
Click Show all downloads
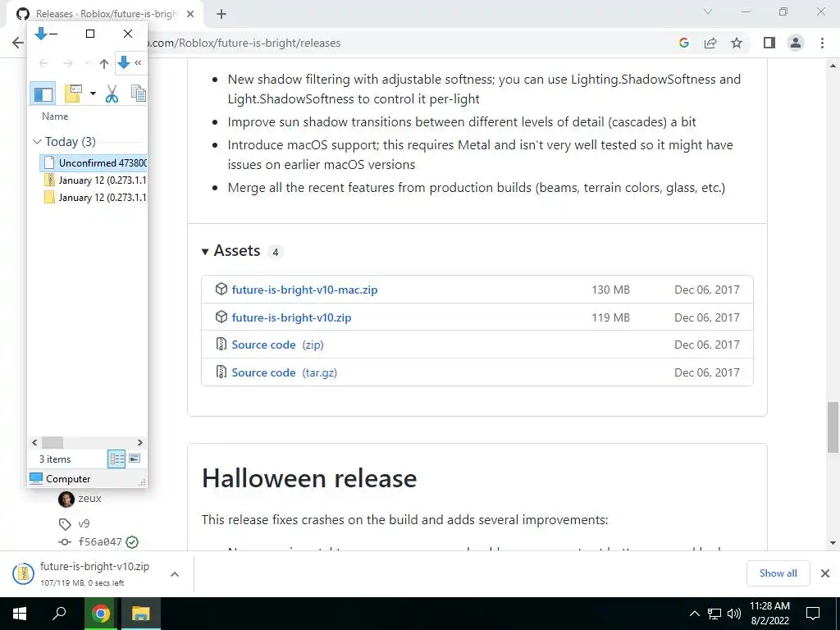coord(778,573)
